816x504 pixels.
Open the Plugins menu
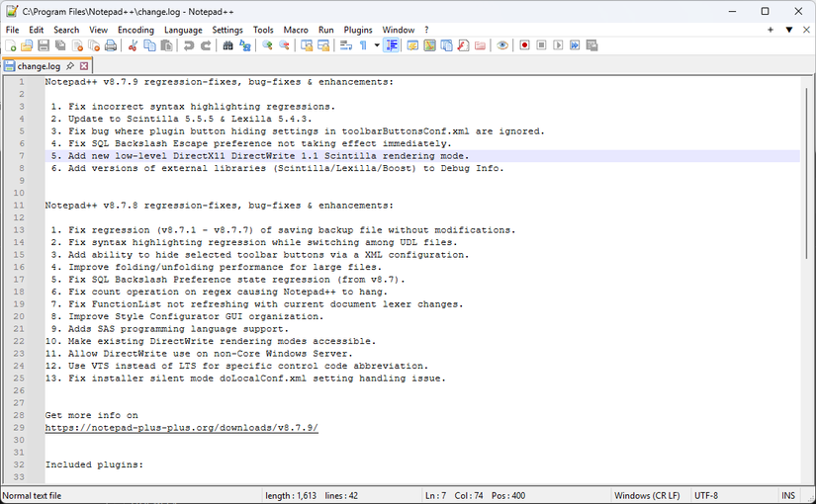coord(358,30)
